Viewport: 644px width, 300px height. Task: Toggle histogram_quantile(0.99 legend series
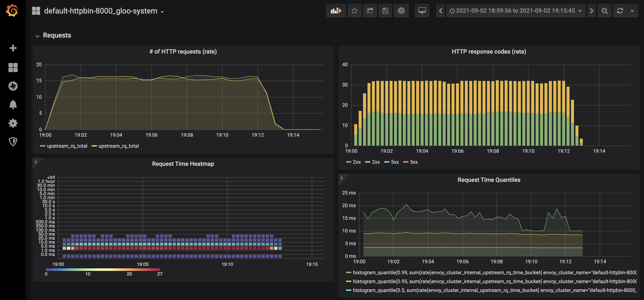495,273
